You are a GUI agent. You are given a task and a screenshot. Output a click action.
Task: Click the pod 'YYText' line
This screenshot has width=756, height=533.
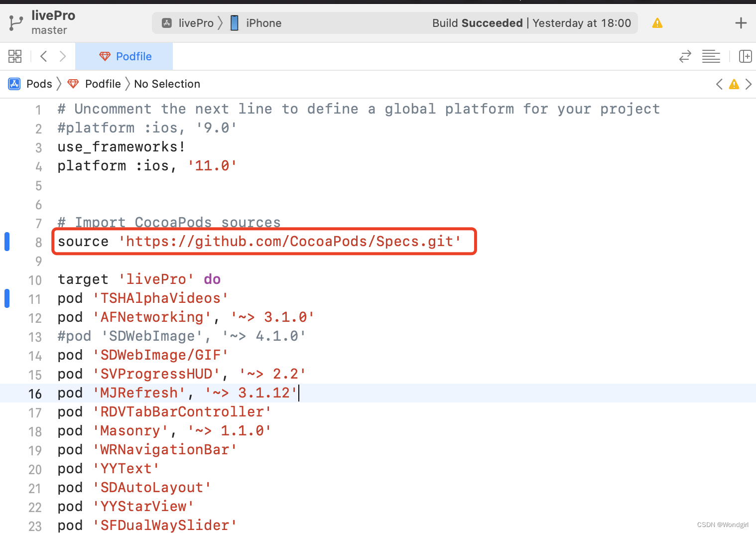(x=109, y=468)
